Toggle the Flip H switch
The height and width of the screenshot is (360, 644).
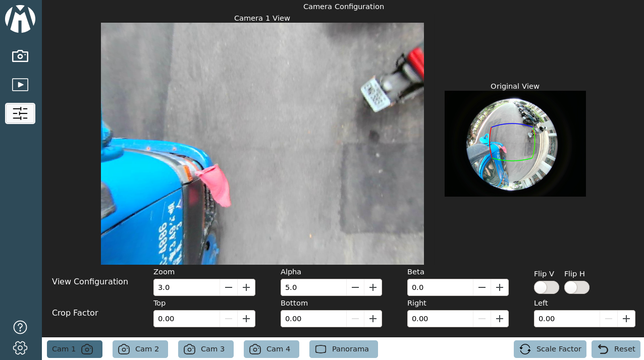[576, 287]
